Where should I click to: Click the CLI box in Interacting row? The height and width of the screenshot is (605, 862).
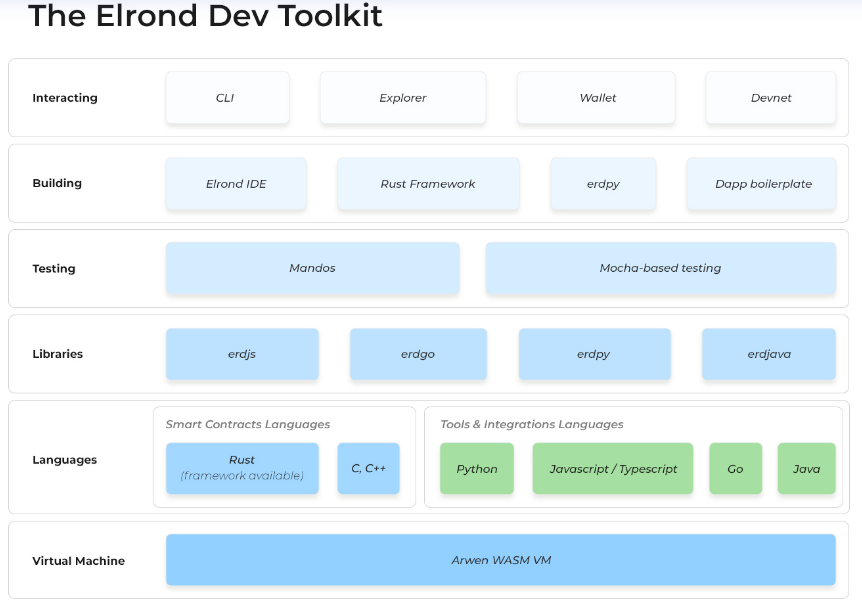(x=227, y=98)
